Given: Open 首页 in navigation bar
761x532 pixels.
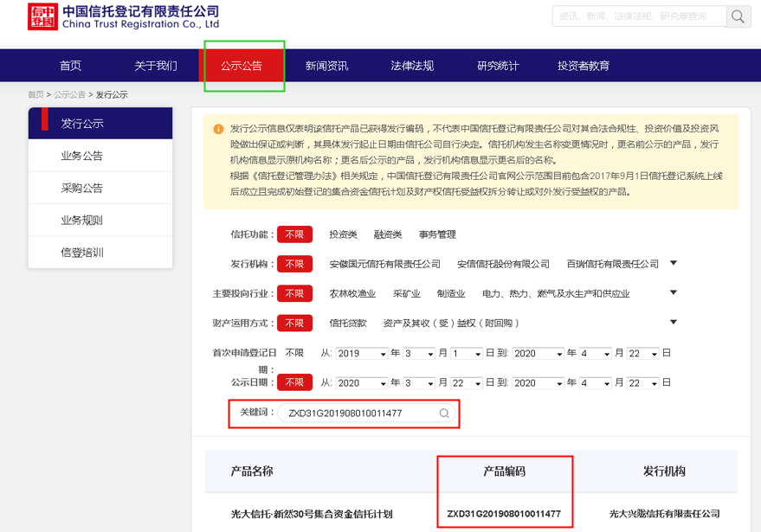Looking at the screenshot, I should (x=70, y=66).
